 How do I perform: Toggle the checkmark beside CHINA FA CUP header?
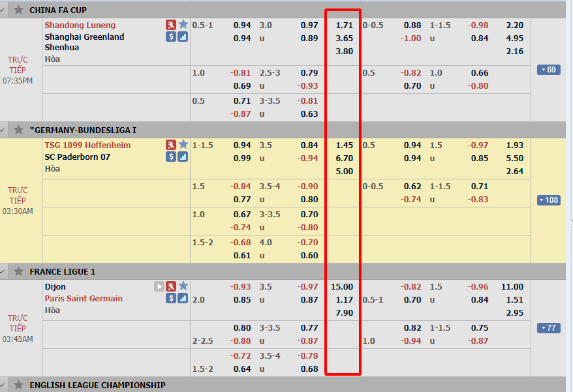3,10
